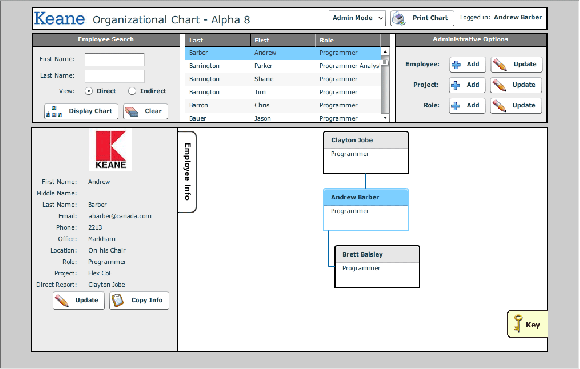Click the pencil icon for Employee Update
The height and width of the screenshot is (369, 580).
click(x=500, y=64)
